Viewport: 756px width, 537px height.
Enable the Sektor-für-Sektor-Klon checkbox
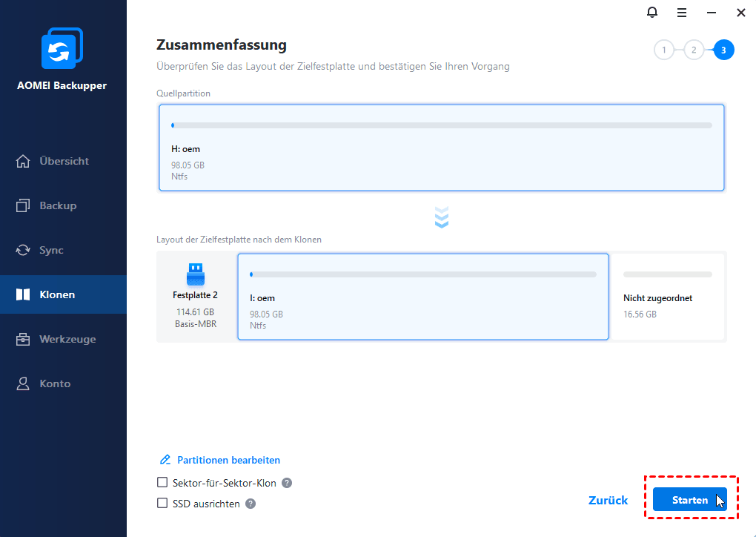pyautogui.click(x=163, y=483)
